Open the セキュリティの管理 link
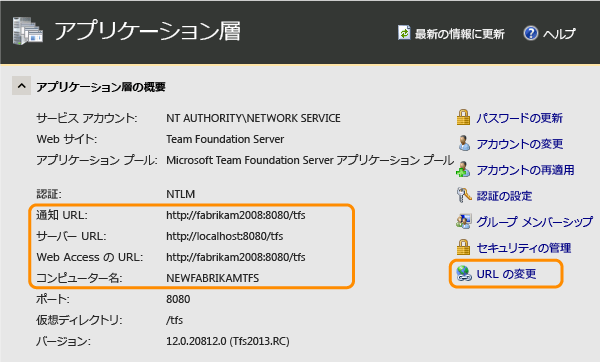Image resolution: width=600 pixels, height=362 pixels. pos(523,248)
